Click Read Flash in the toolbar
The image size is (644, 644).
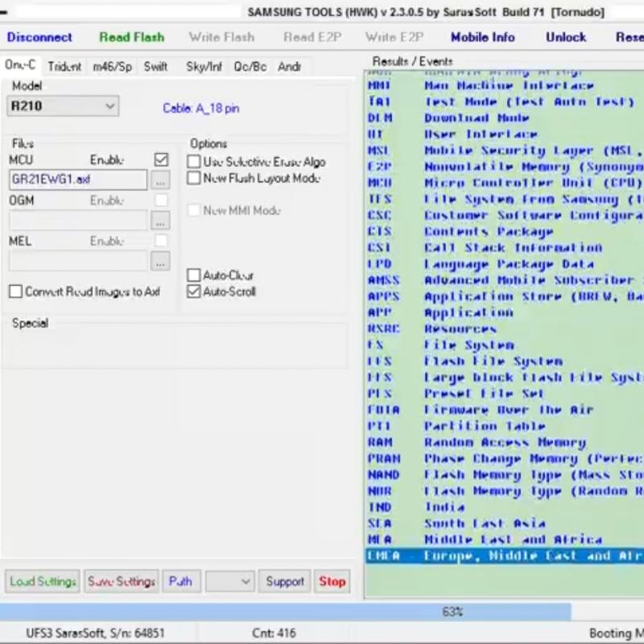pos(131,37)
